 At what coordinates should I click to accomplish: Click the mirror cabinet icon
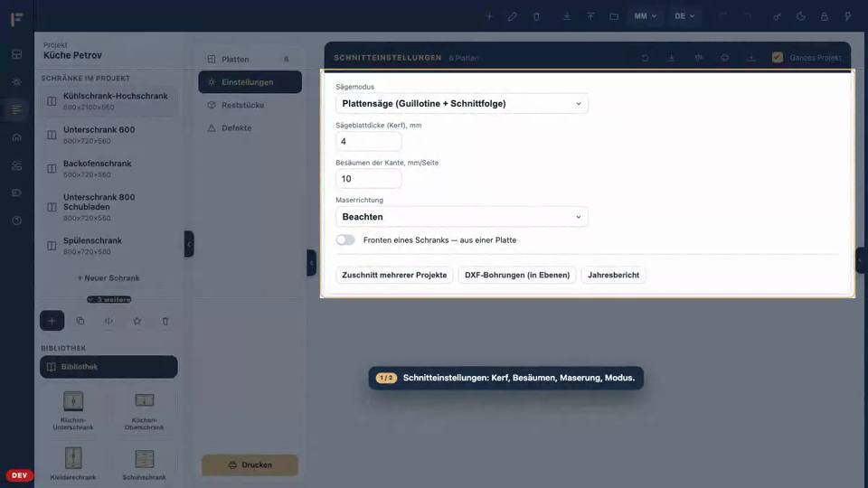pyautogui.click(x=108, y=321)
